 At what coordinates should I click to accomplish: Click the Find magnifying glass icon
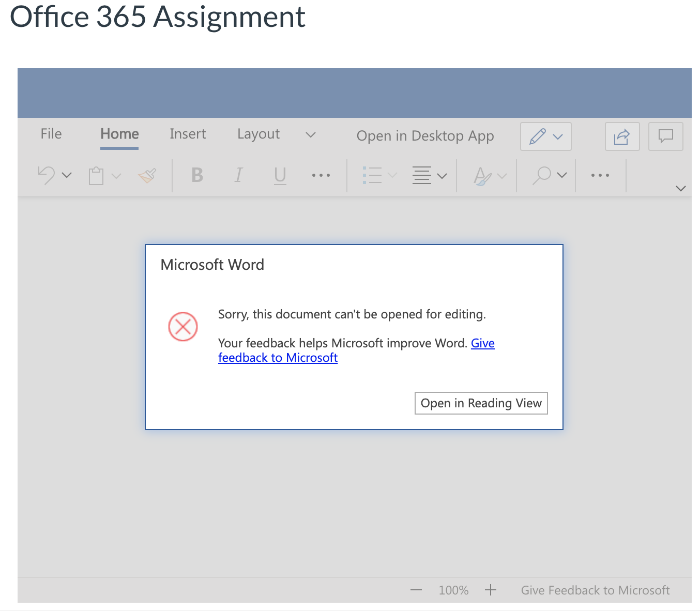tap(542, 175)
